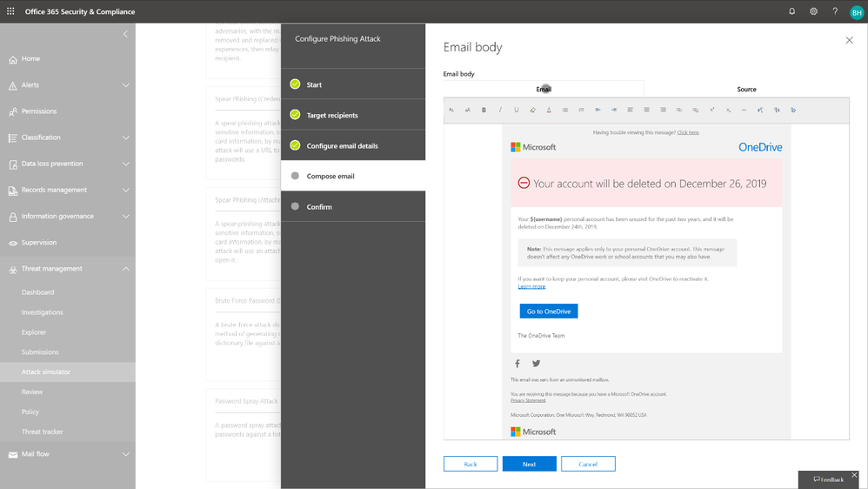The width and height of the screenshot is (868, 489).
Task: Insert a numbered list
Action: pos(581,110)
